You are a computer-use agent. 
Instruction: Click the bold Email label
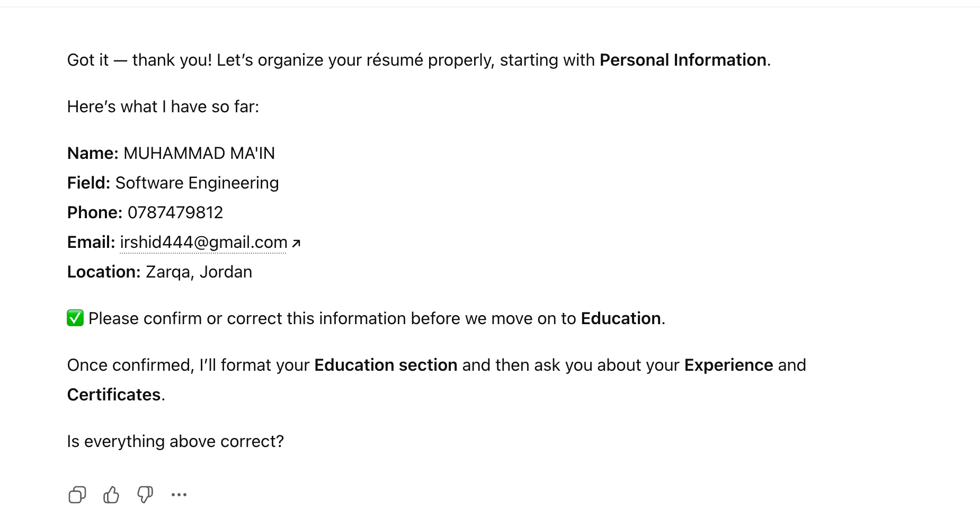[x=91, y=243]
